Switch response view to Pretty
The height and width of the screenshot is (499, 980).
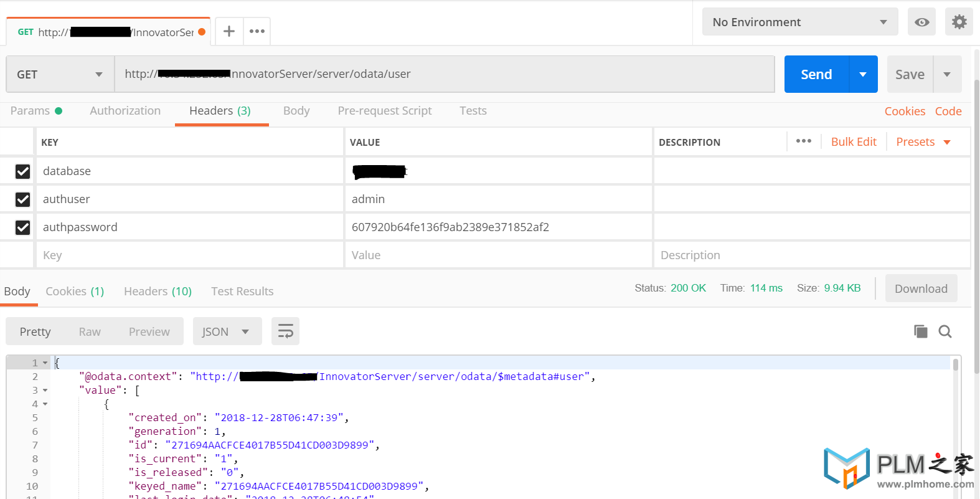(35, 332)
